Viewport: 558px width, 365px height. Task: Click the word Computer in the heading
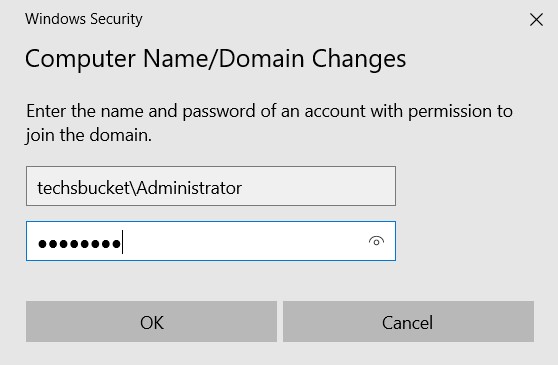click(x=80, y=59)
